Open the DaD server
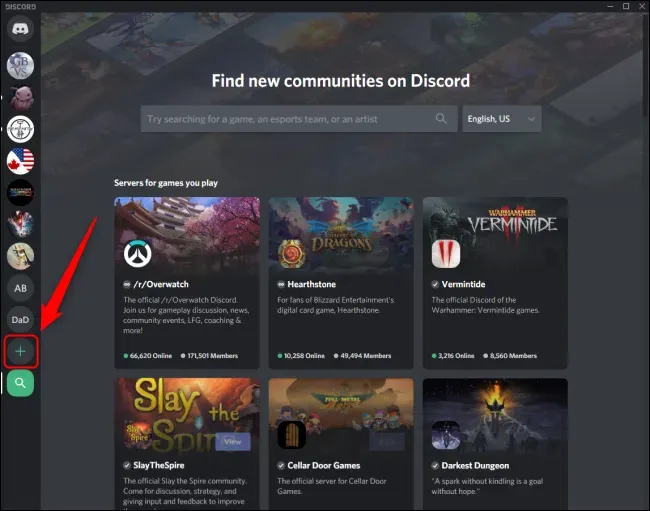 point(20,320)
